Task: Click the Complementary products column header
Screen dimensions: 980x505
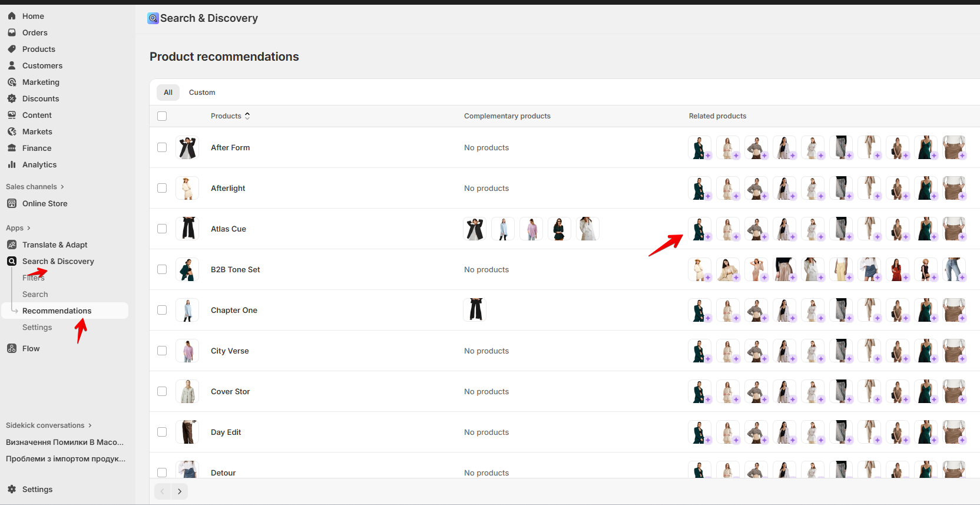Action: (x=507, y=116)
